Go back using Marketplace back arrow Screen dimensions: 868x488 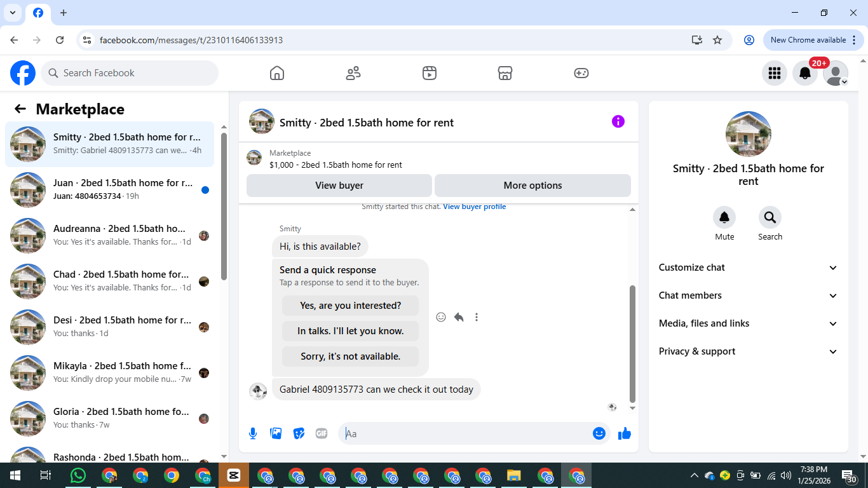tap(20, 109)
